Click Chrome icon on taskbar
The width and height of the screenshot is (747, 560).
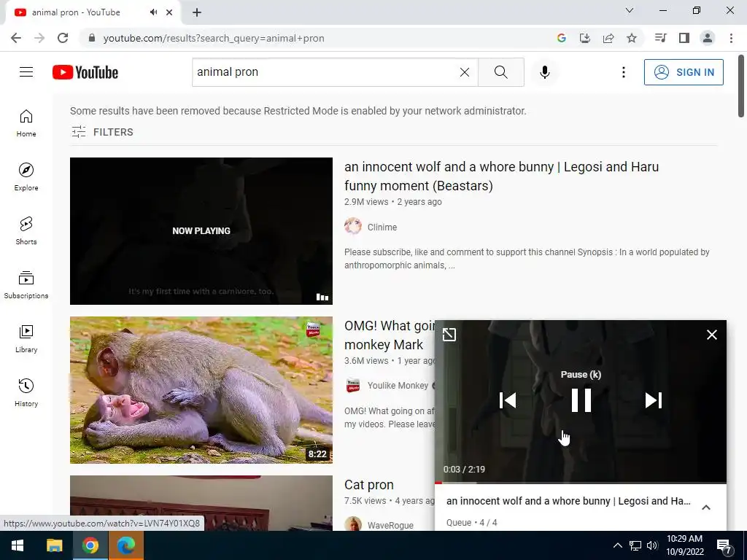pyautogui.click(x=90, y=545)
